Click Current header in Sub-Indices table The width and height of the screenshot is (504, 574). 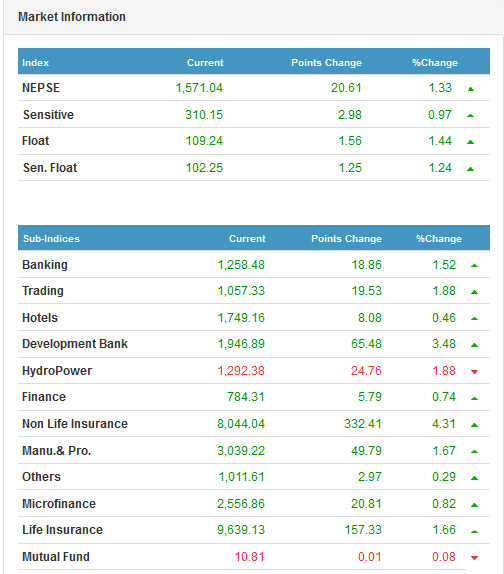[x=247, y=239]
